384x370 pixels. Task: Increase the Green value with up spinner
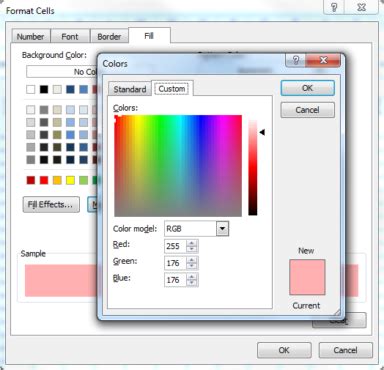point(192,260)
